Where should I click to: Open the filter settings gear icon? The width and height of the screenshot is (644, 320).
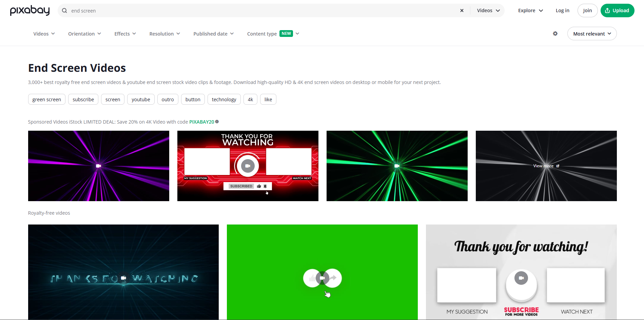[x=555, y=34]
